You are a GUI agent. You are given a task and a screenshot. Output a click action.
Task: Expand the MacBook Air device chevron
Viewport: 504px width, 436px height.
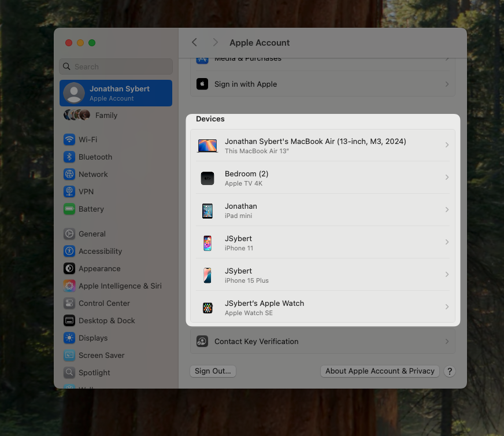tap(447, 145)
